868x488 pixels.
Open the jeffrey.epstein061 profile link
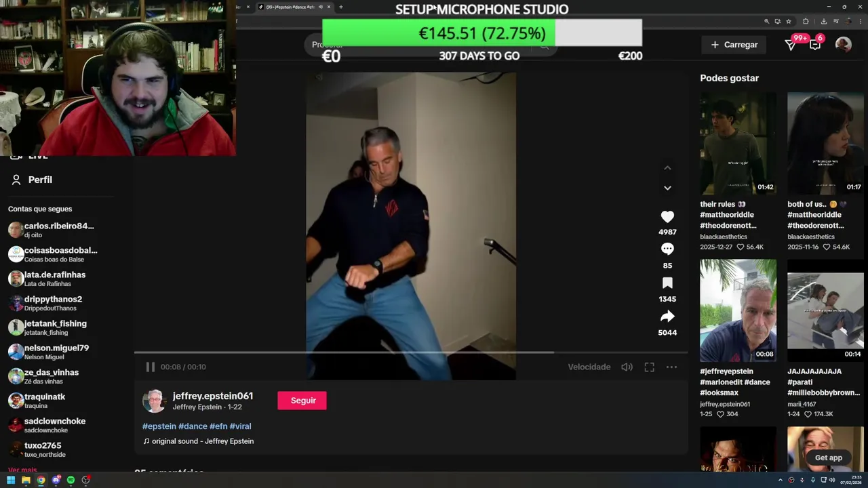point(213,396)
